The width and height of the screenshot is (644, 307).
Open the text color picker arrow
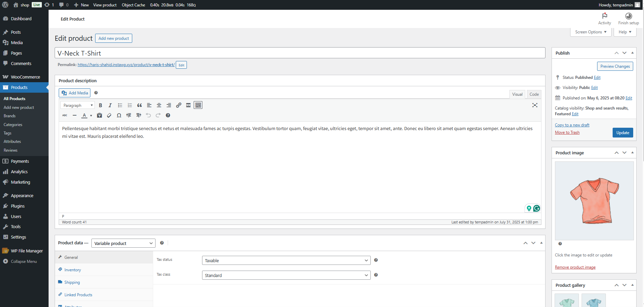click(91, 116)
